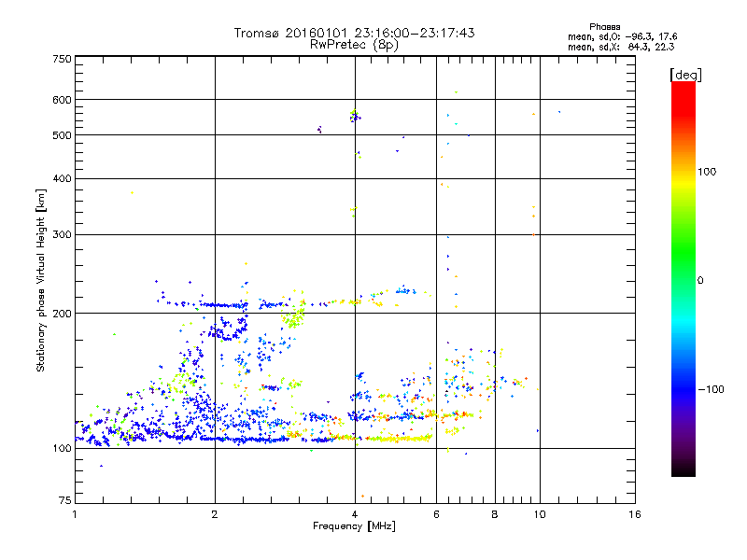Select the subtitle 'RwPretec (8p)'
The height and width of the screenshot is (560, 747).
354,45
